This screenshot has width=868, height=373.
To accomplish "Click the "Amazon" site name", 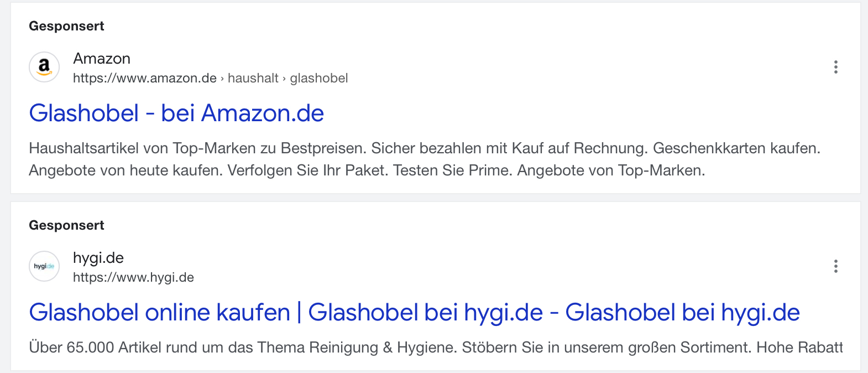I will pos(102,59).
